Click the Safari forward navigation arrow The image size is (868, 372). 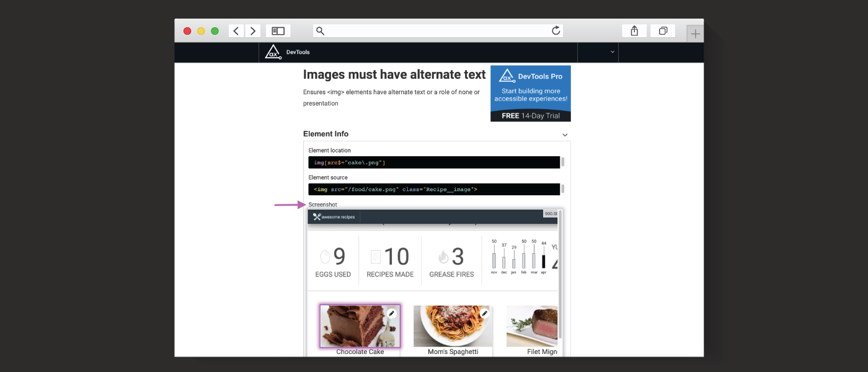(253, 30)
